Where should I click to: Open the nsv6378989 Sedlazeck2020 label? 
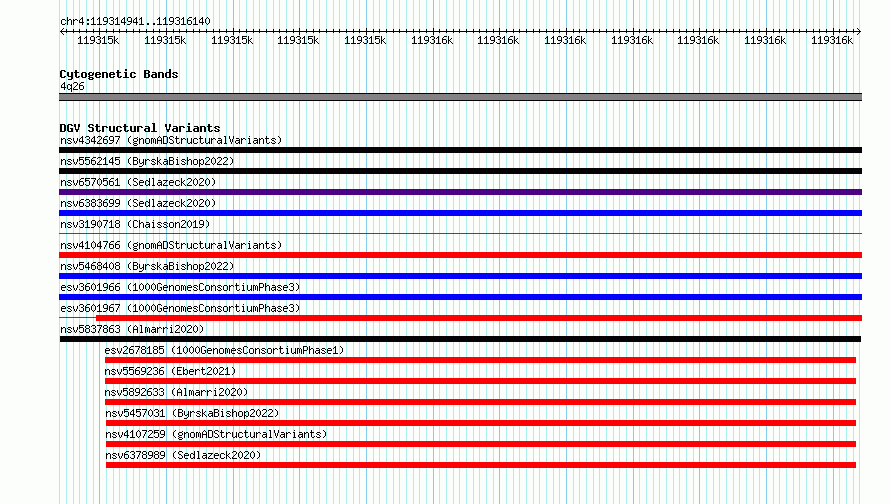183,455
